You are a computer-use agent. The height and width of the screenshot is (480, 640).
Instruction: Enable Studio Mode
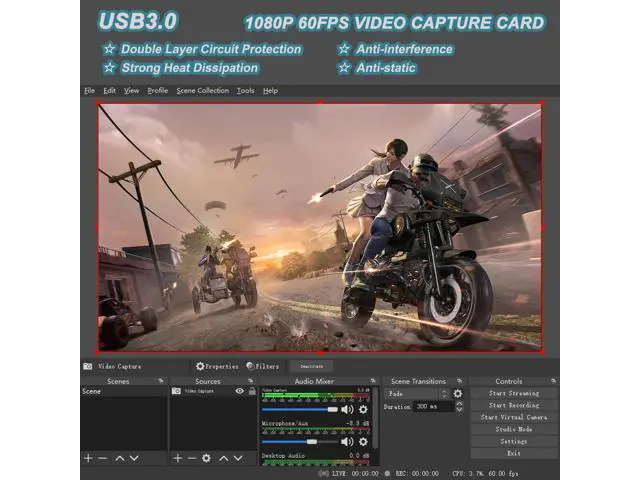pyautogui.click(x=514, y=429)
